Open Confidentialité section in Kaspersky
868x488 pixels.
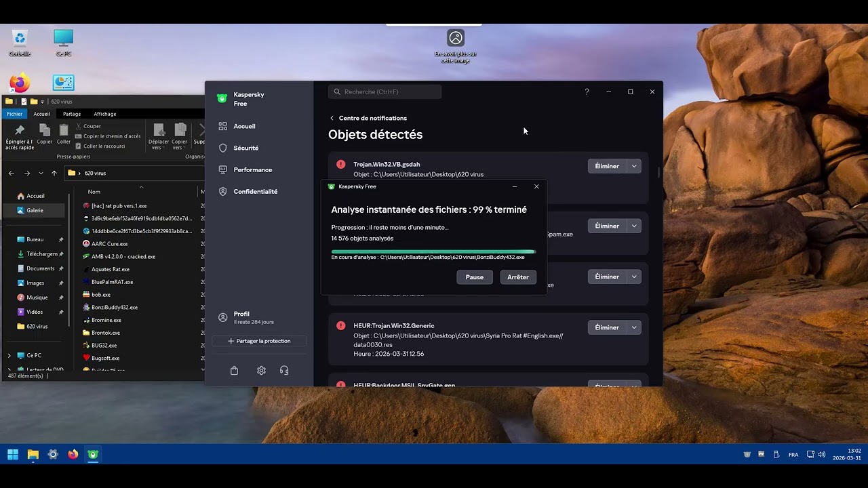tap(248, 191)
